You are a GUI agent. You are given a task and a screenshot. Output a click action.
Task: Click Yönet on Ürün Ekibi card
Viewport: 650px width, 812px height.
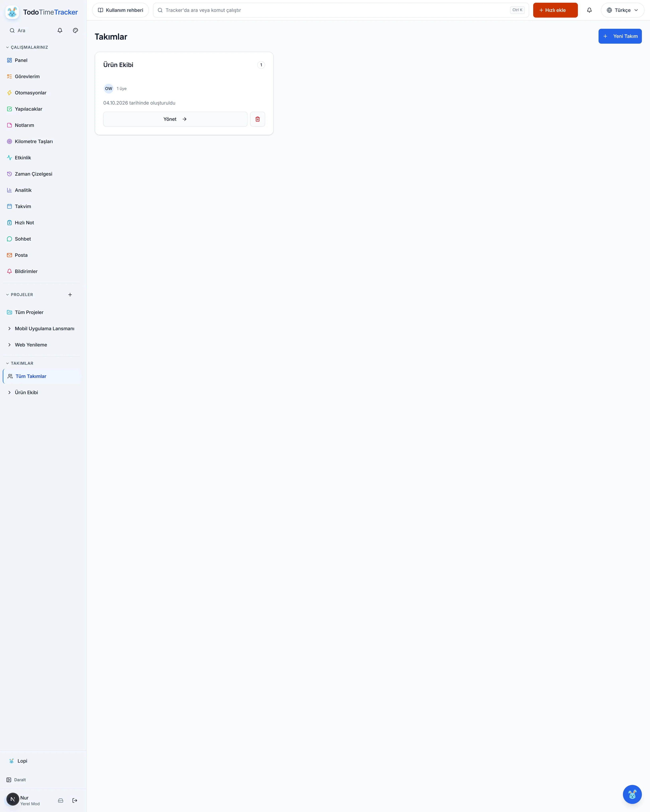(x=175, y=119)
